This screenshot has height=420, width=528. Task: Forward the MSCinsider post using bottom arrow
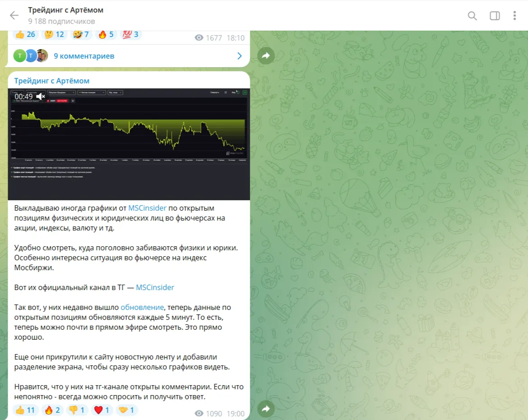pyautogui.click(x=266, y=409)
